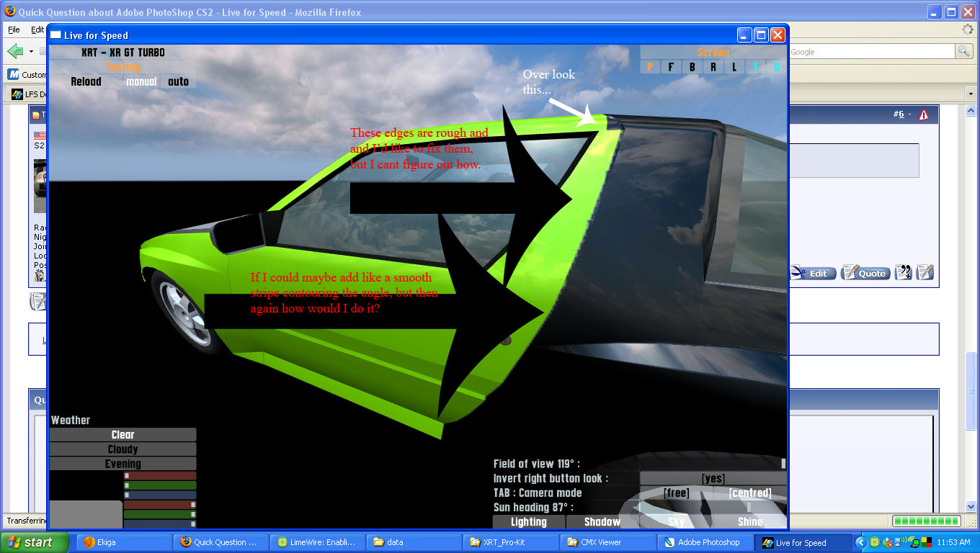Click the lower green colour slider
Screen dimensions: 980x553
(x=160, y=514)
